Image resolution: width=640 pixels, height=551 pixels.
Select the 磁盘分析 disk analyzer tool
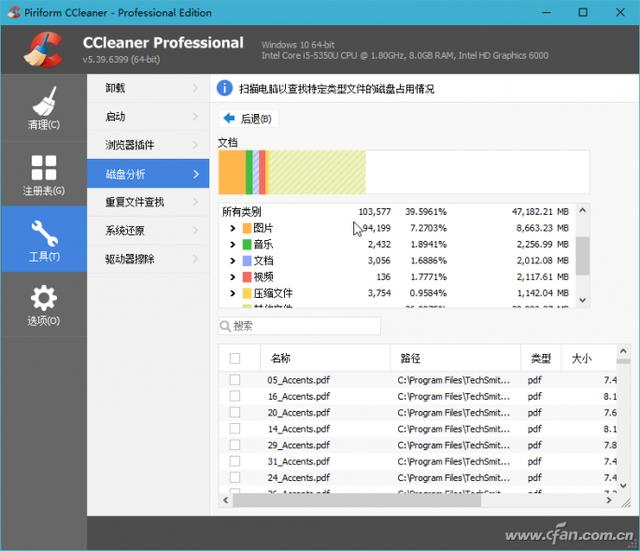pos(148,174)
